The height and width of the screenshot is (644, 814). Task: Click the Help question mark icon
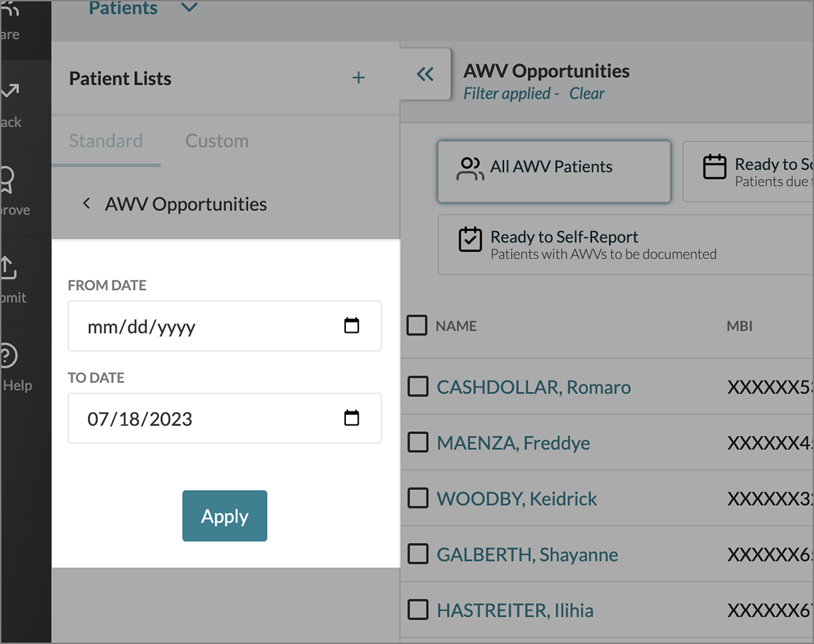pos(8,356)
